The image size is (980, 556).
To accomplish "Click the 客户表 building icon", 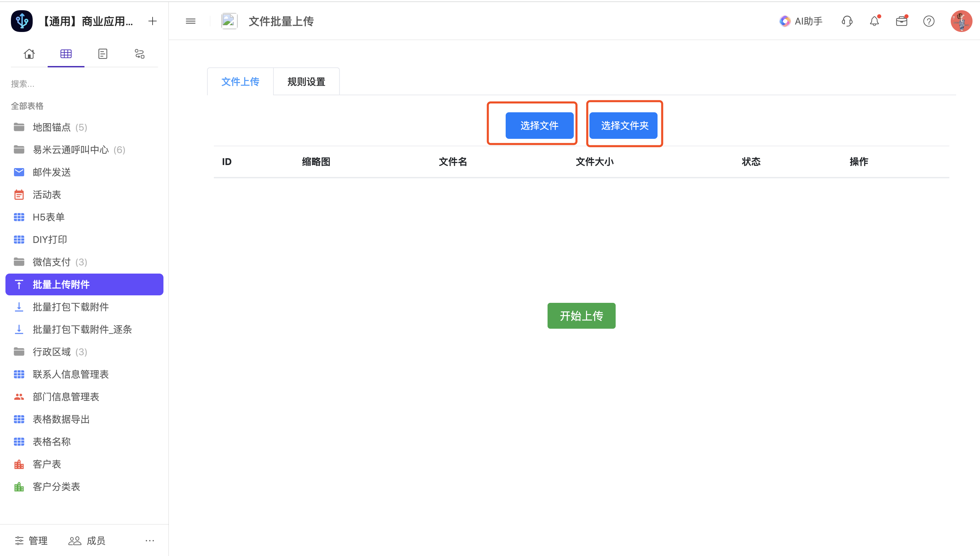I will 19,464.
